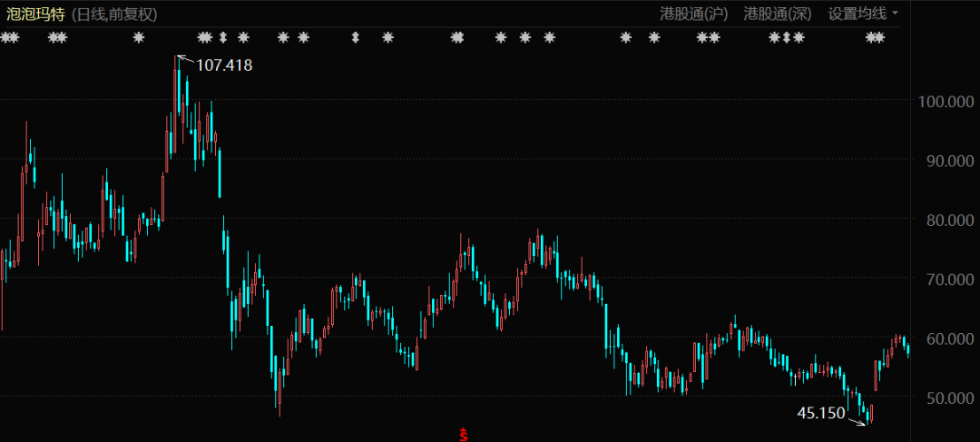This screenshot has height=442, width=980.
Task: Click the rightmost star event marker
Action: click(x=880, y=38)
